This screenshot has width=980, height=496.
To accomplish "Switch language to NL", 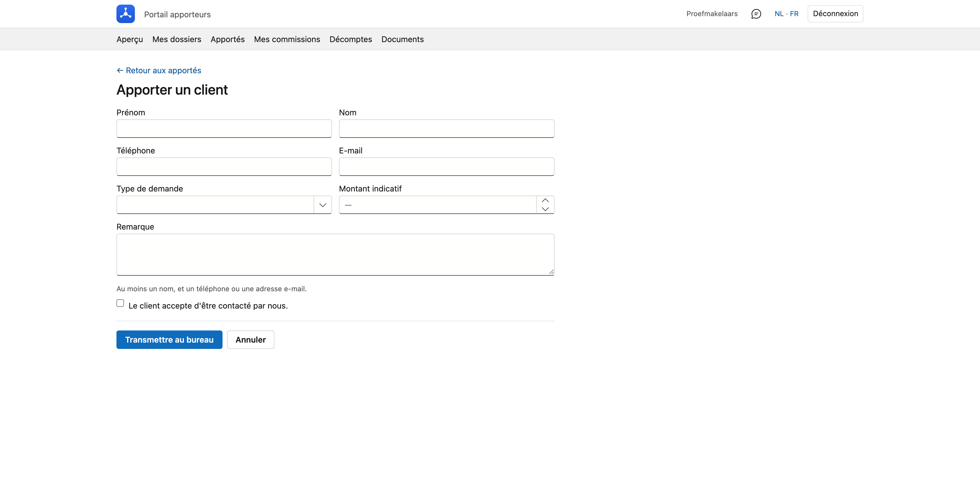I will (779, 14).
